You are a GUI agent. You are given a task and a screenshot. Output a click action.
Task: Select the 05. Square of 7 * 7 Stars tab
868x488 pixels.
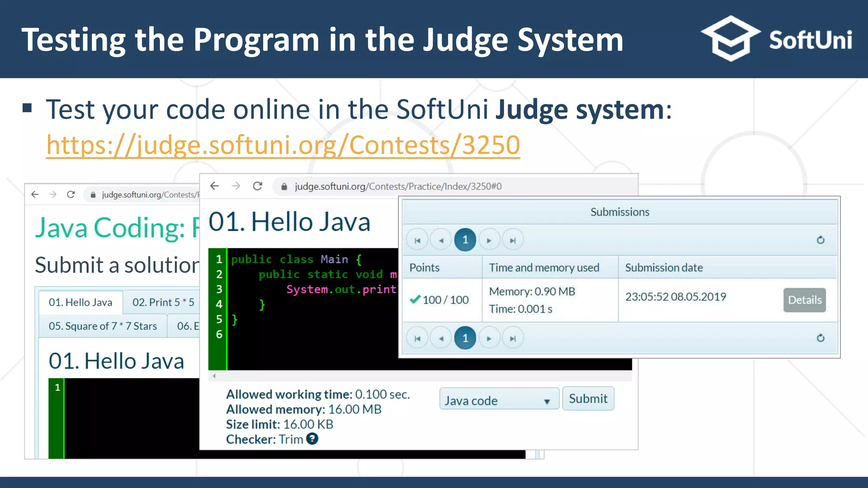(103, 326)
